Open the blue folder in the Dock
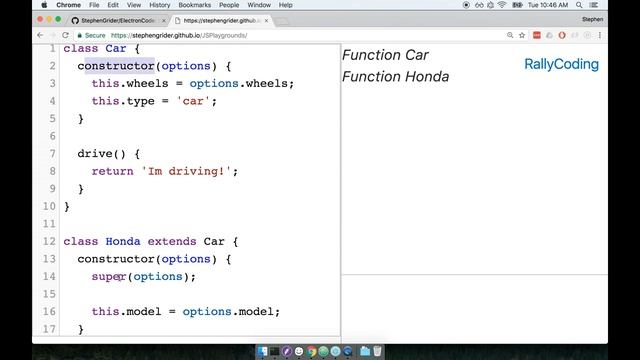The width and height of the screenshot is (640, 360). coord(365,351)
